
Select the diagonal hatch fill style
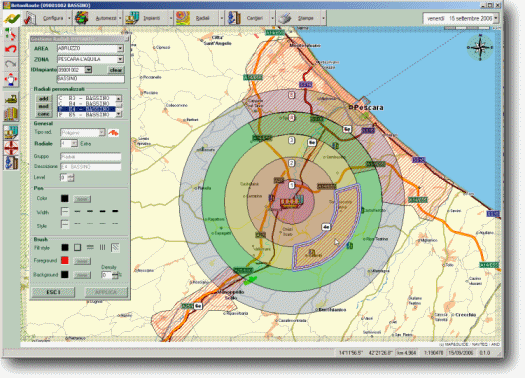115,247
